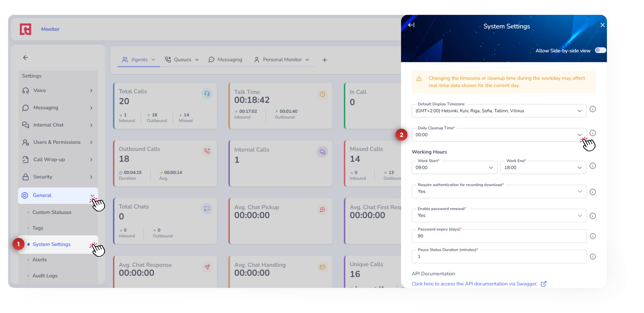Screen dimensions: 644x313
Task: Click the collapse panel arrow in System Settings header
Action: point(411,25)
